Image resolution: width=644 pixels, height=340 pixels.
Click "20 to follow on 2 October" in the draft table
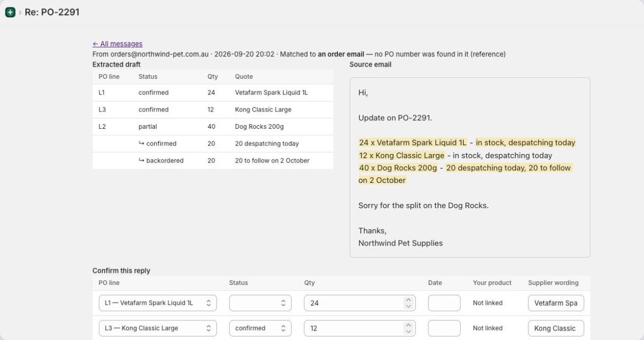click(x=272, y=161)
